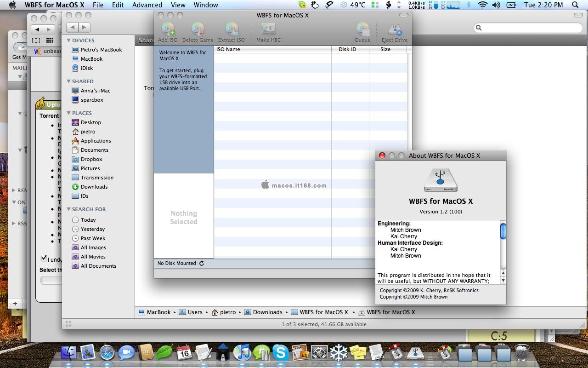This screenshot has width=588, height=368.
Task: Close the About WBFS for MacOS X window
Action: pyautogui.click(x=382, y=155)
